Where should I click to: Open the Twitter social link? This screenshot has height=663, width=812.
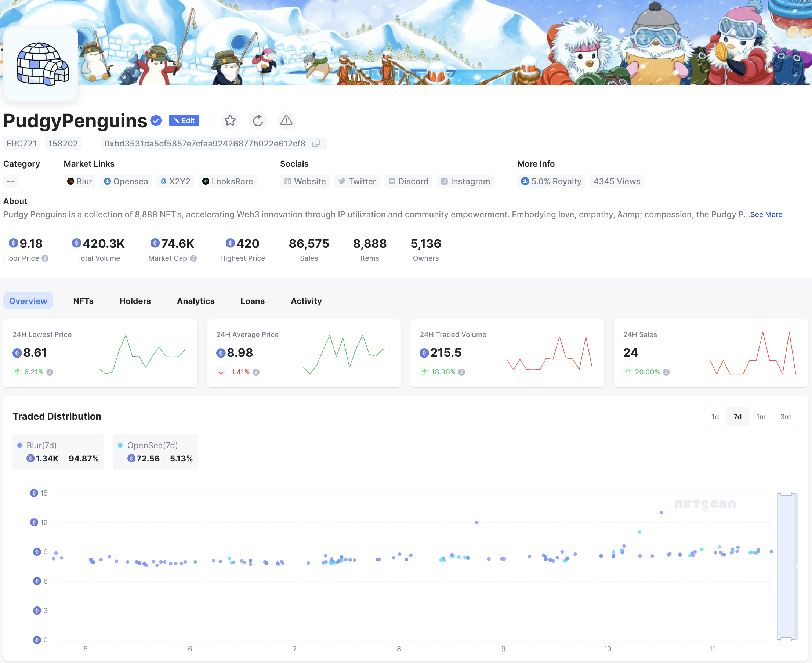tap(357, 181)
